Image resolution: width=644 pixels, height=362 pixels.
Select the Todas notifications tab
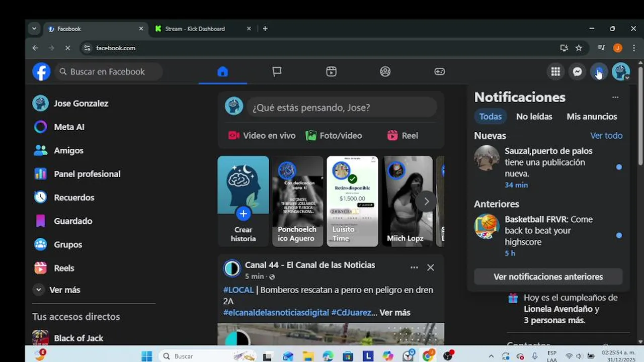click(491, 117)
